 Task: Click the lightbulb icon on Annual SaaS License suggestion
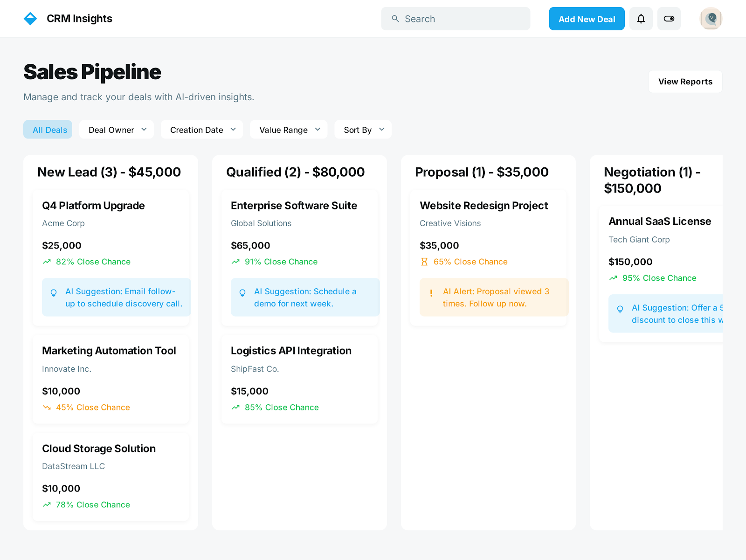[620, 309]
